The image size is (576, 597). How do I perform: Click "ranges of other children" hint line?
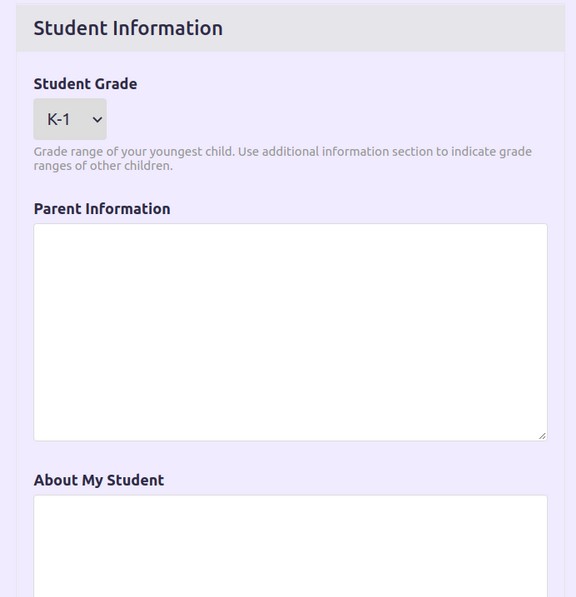click(x=103, y=166)
